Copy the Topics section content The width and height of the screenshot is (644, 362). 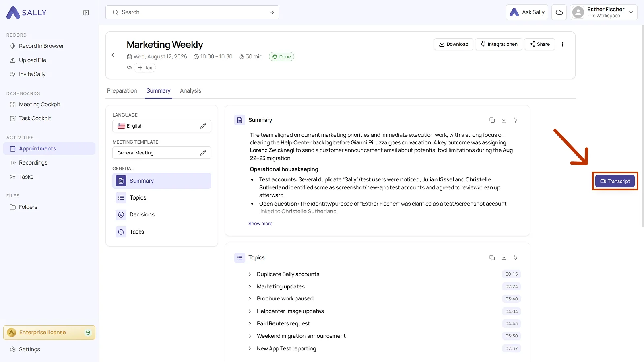492,258
